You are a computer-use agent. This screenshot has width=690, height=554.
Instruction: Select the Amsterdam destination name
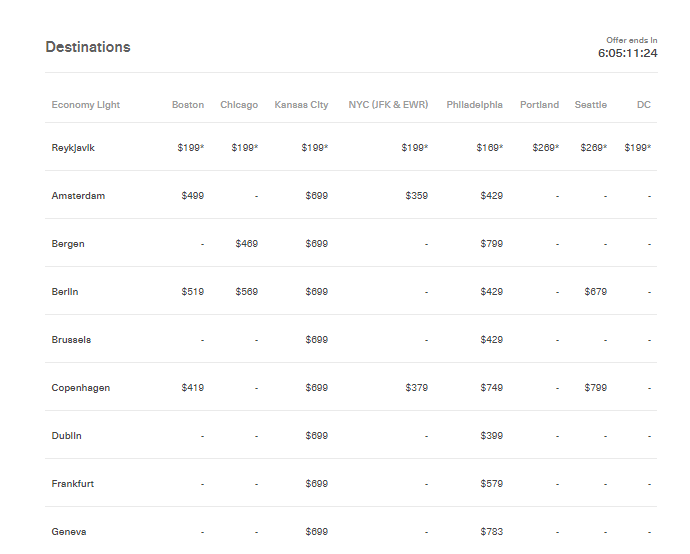tap(78, 196)
